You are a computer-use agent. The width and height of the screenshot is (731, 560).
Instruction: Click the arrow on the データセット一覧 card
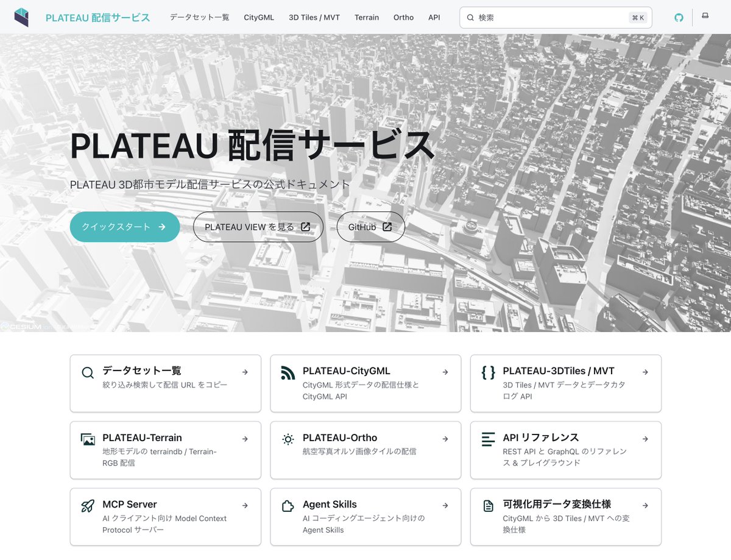coord(245,372)
